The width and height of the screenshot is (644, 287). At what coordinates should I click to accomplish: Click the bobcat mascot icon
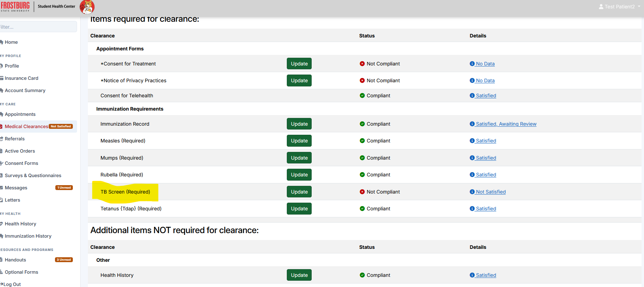coord(87,7)
